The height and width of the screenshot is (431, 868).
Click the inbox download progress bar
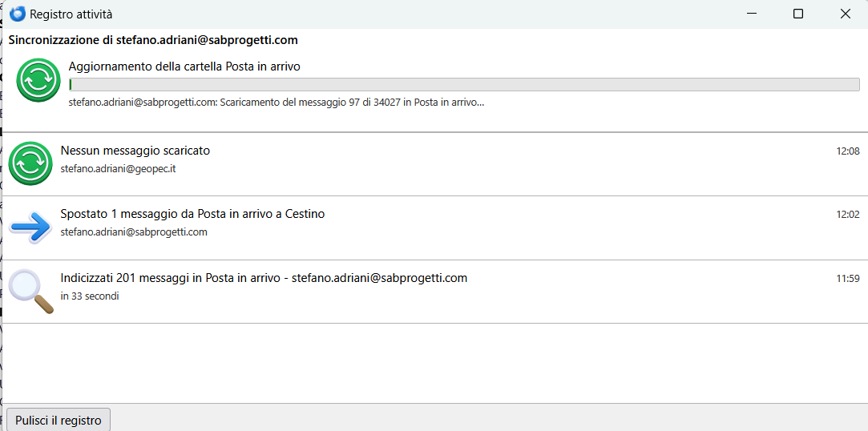click(464, 85)
